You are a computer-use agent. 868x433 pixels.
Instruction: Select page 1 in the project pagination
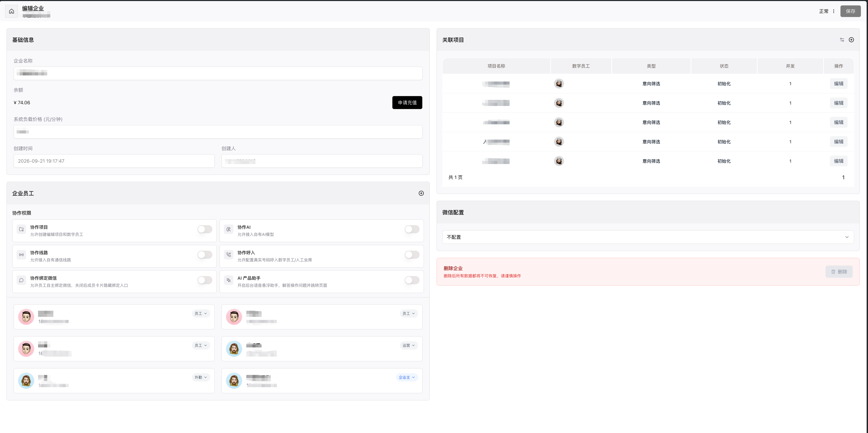click(x=843, y=177)
